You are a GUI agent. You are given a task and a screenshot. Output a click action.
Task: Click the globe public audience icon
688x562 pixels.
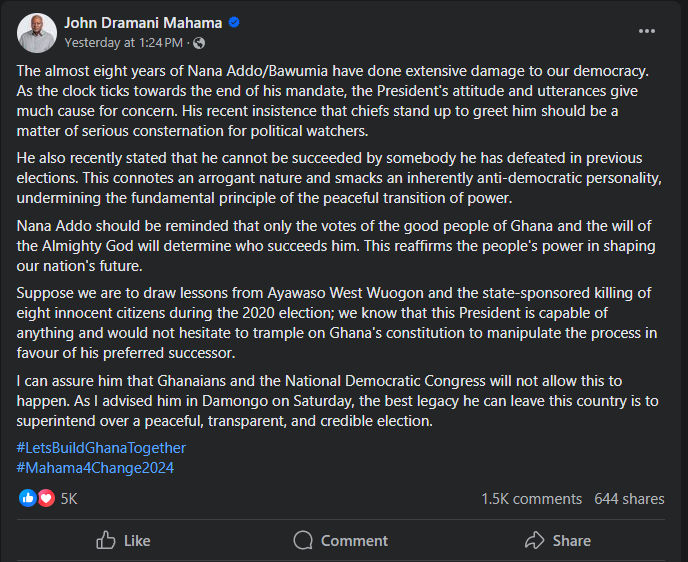(199, 43)
